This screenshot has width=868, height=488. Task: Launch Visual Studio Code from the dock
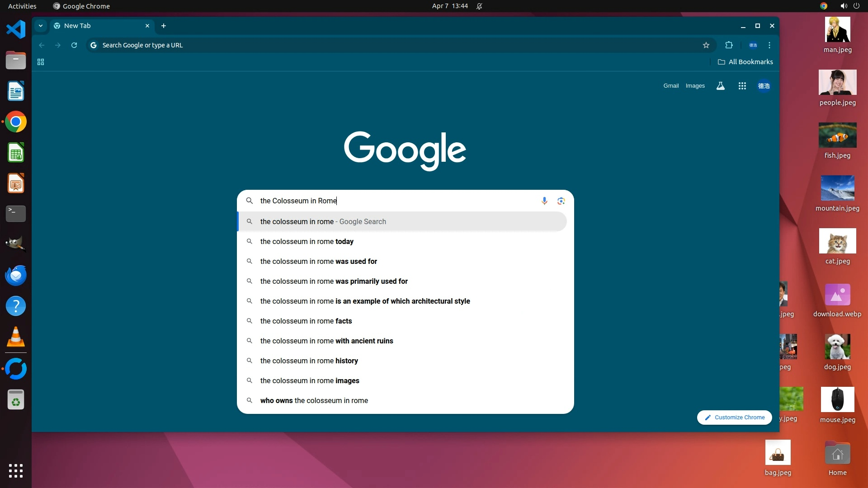16,30
